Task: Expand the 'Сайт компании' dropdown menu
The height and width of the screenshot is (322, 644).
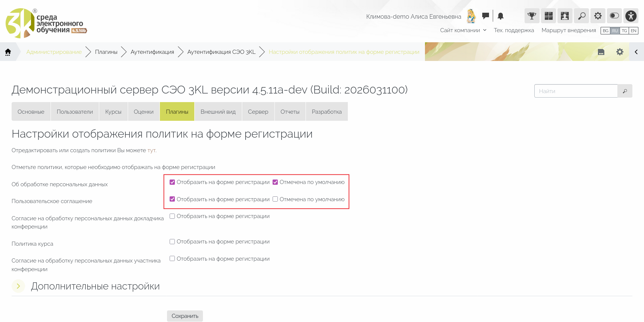Action: coord(463,30)
